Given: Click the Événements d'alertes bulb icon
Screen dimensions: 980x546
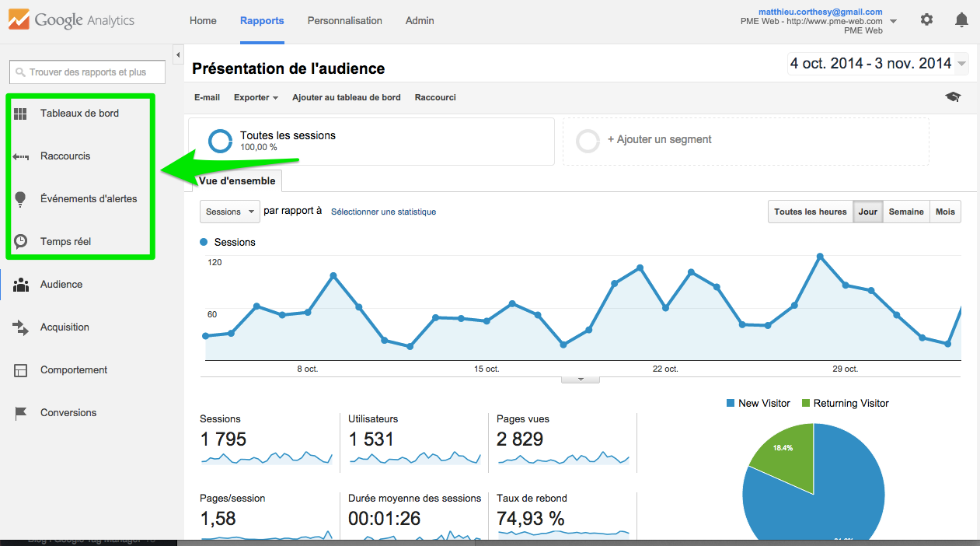Looking at the screenshot, I should click(x=21, y=199).
